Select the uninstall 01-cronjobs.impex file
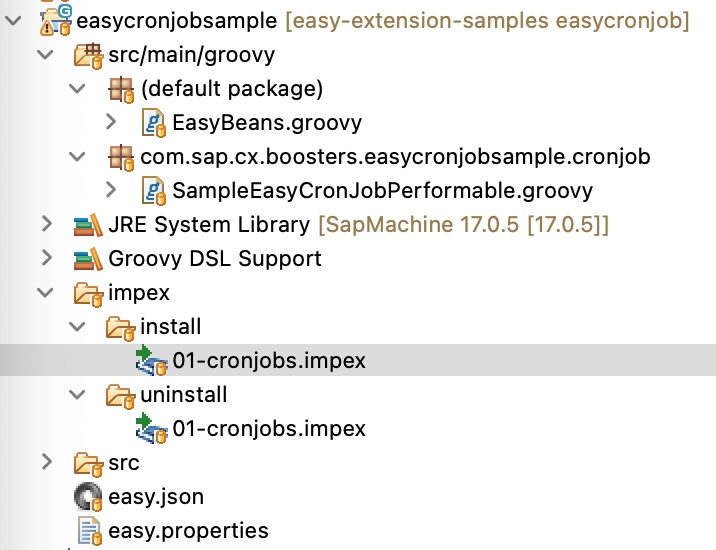 pyautogui.click(x=269, y=429)
